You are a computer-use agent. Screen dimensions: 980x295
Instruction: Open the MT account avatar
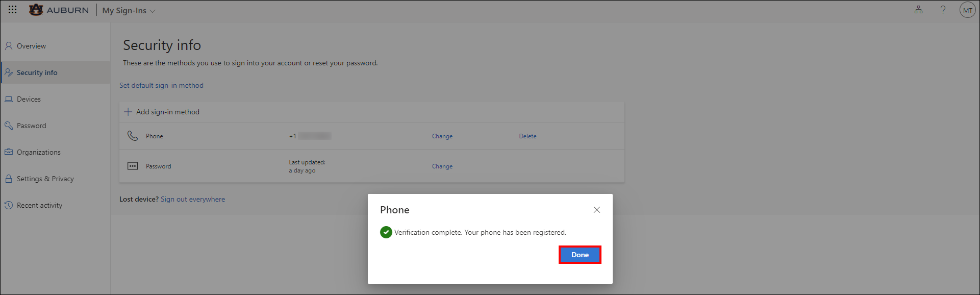967,10
